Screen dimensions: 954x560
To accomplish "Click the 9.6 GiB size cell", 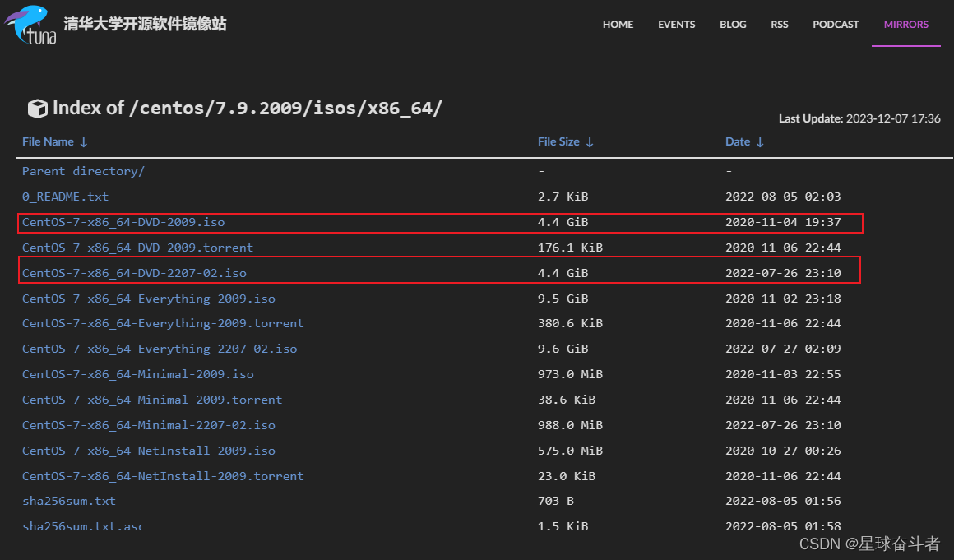I will coord(563,349).
